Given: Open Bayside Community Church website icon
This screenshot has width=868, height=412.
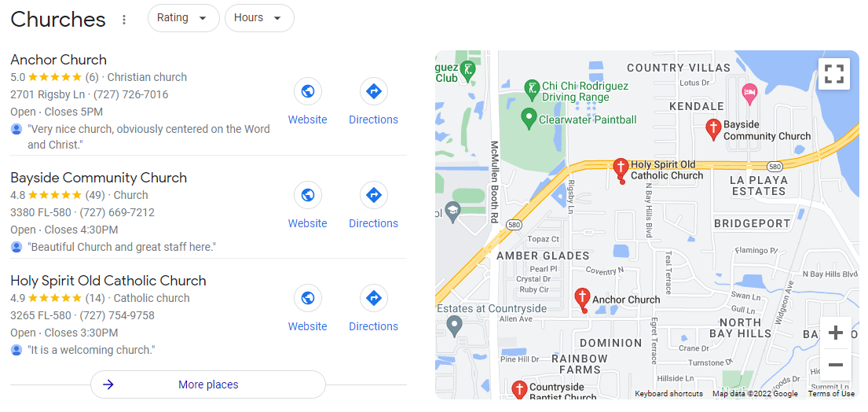Looking at the screenshot, I should click(308, 195).
